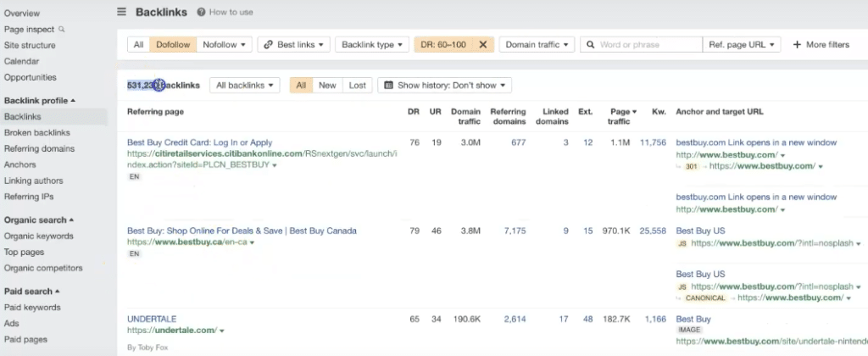Open the Best Buy image anchor link
Image resolution: width=868 pixels, height=356 pixels.
(x=693, y=320)
